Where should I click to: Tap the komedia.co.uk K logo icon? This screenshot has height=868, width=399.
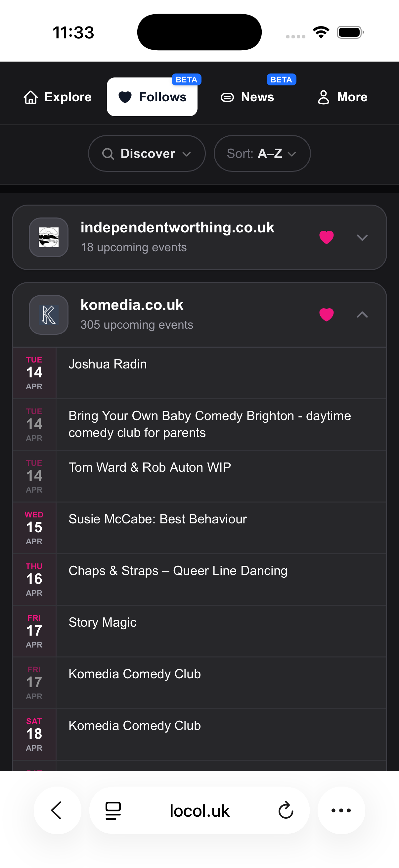[49, 315]
